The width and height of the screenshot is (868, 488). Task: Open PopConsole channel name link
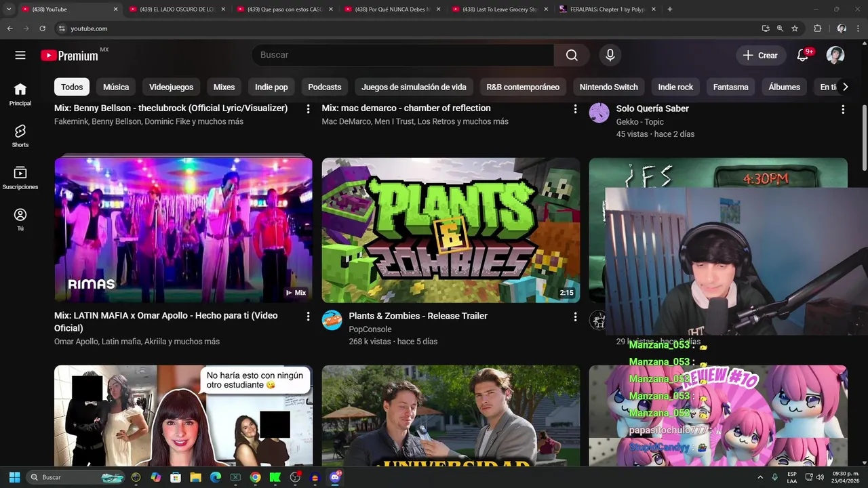[370, 329]
